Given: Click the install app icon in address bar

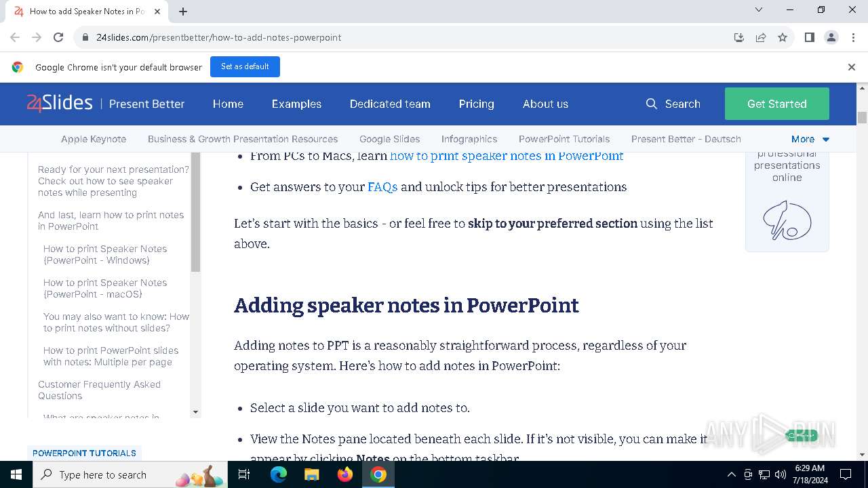Looking at the screenshot, I should 739,37.
